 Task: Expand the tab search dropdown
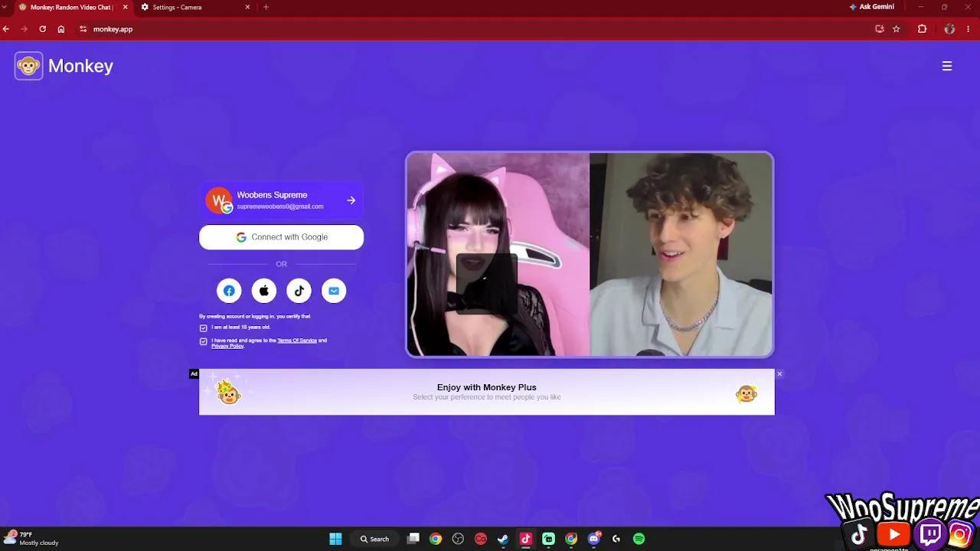[5, 7]
